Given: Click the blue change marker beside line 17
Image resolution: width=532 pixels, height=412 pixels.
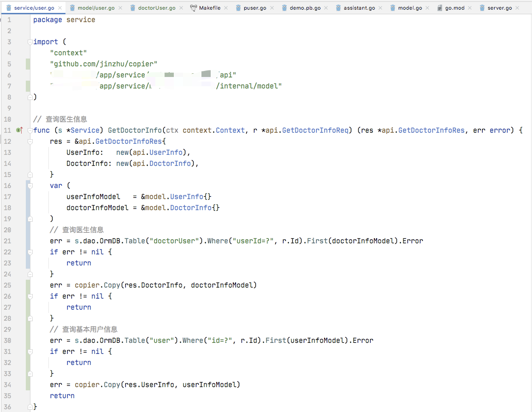Looking at the screenshot, I should coord(28,197).
